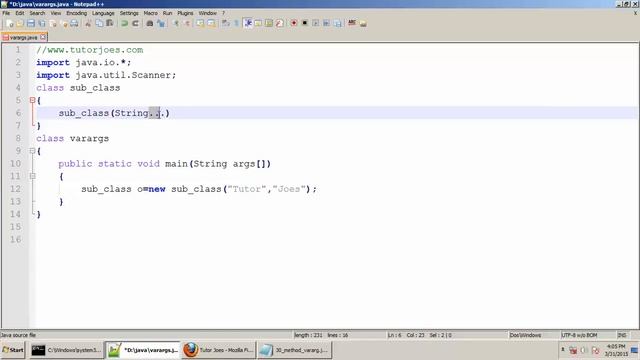
Task: Click the run macro multiple times icon
Action: coord(327,23)
